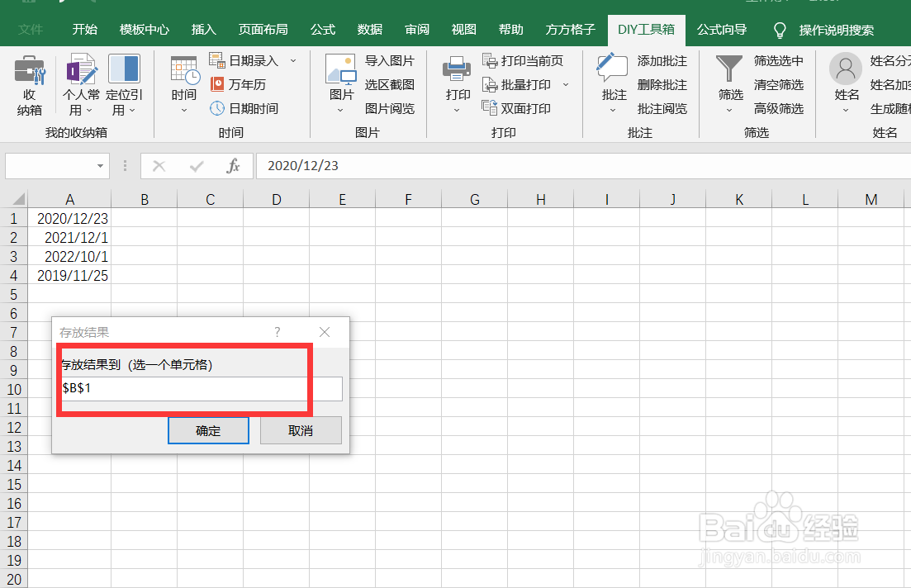Image resolution: width=911 pixels, height=588 pixels.
Task: Cancel the dialog with 取消 button
Action: pyautogui.click(x=301, y=429)
